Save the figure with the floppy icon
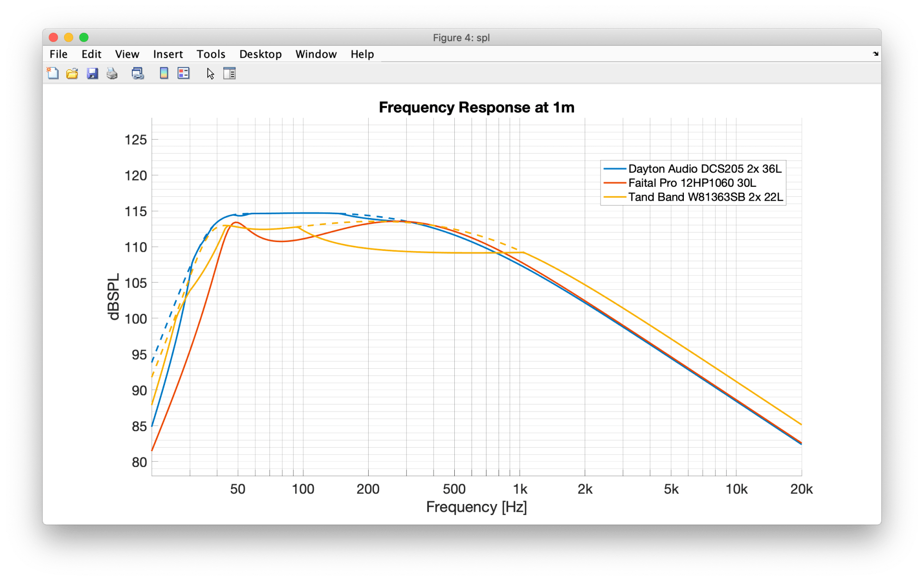 [92, 74]
